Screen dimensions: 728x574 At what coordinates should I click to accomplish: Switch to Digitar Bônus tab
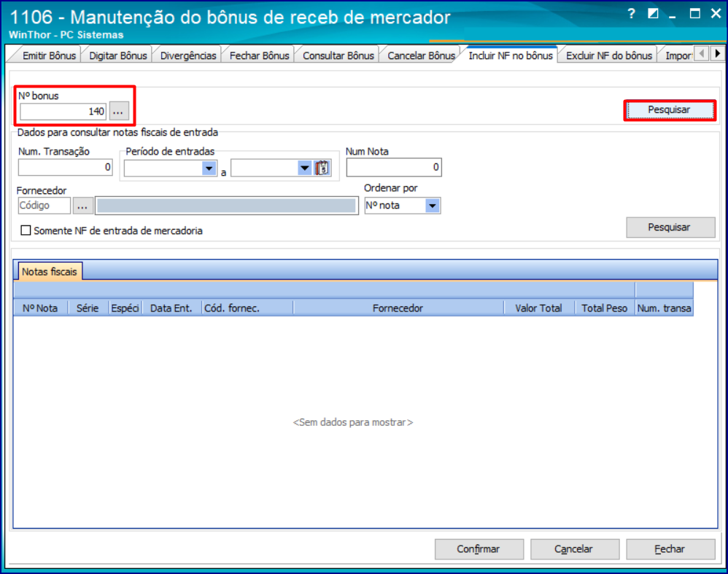pyautogui.click(x=118, y=55)
